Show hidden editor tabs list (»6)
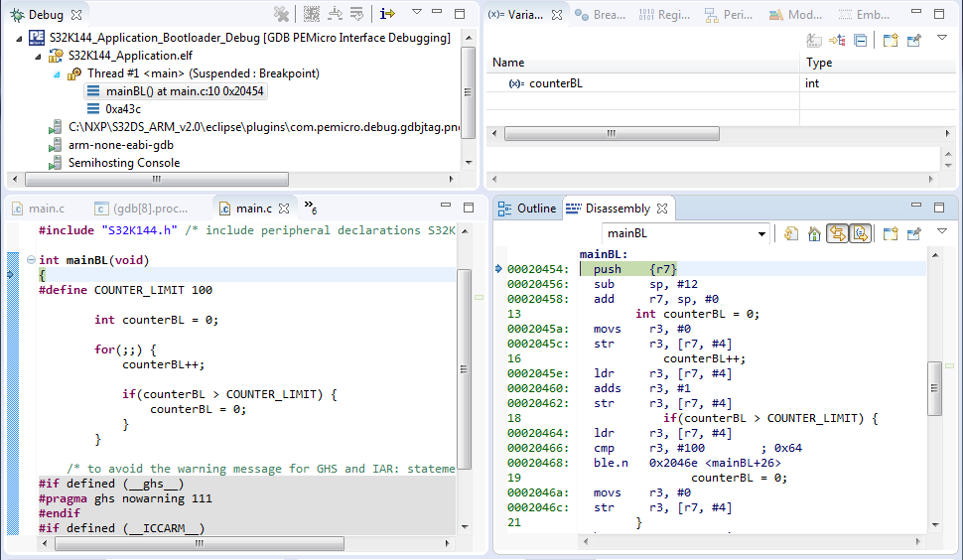Viewport: 963px width, 560px height. click(x=310, y=207)
